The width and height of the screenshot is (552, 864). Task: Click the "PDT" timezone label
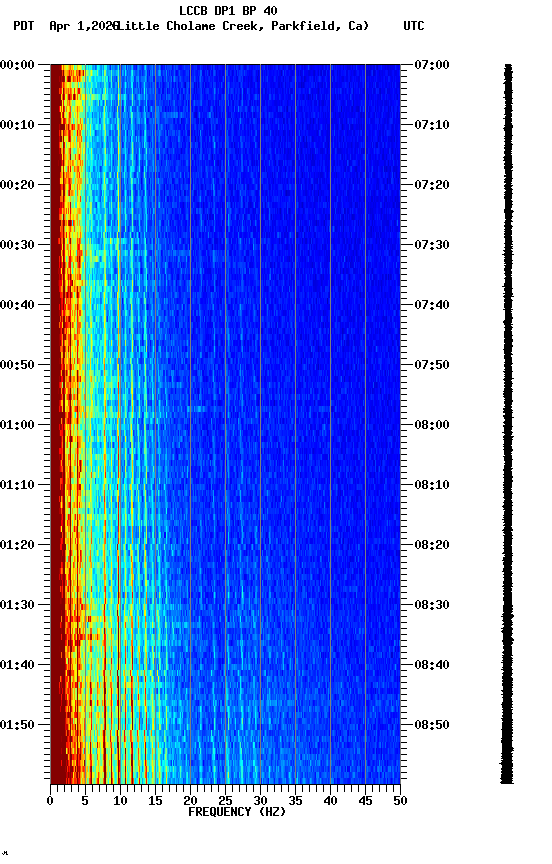coord(24,26)
